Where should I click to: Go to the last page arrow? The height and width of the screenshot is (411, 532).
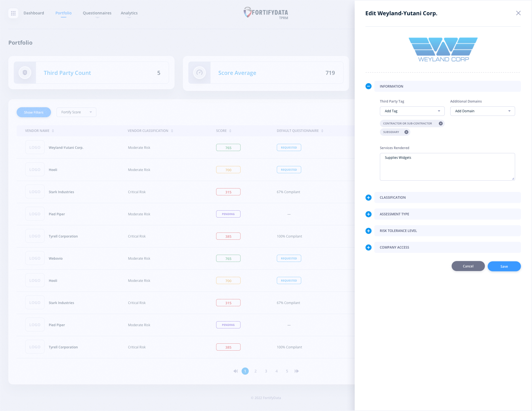(297, 371)
